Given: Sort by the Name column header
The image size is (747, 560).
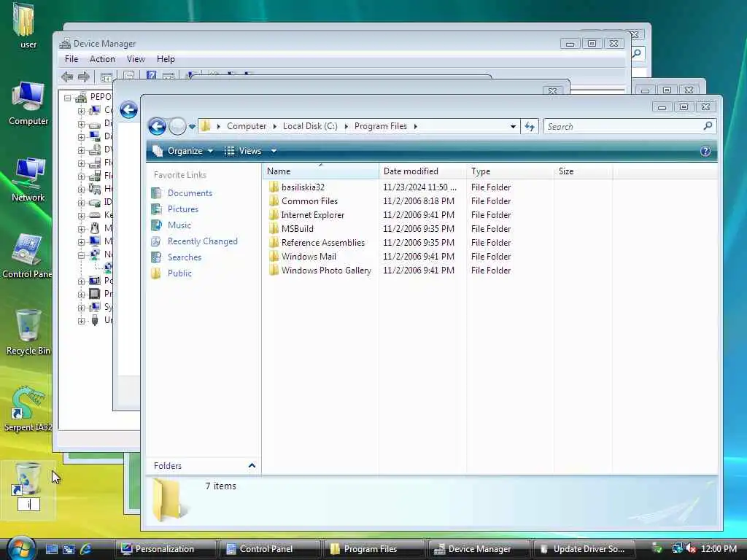Looking at the screenshot, I should pyautogui.click(x=321, y=171).
